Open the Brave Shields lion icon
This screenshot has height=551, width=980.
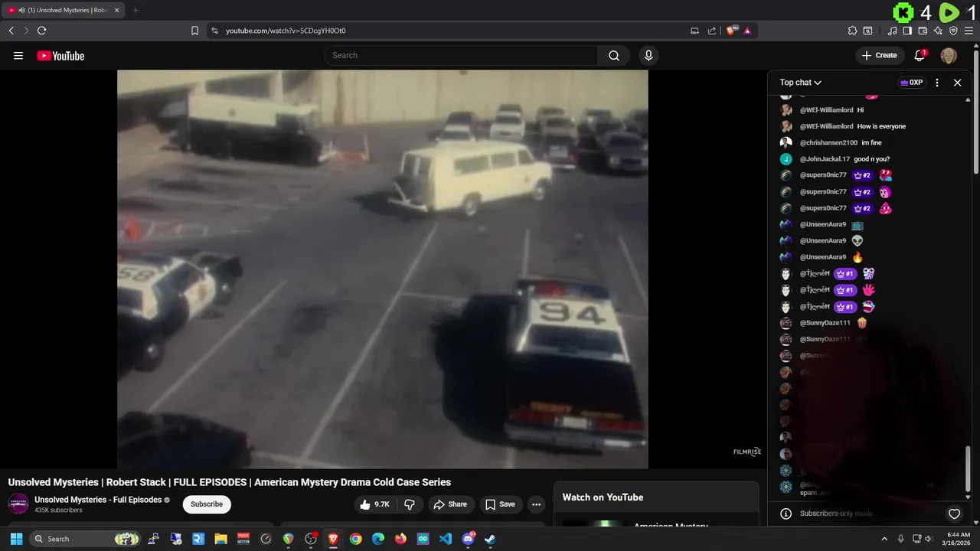pyautogui.click(x=731, y=31)
